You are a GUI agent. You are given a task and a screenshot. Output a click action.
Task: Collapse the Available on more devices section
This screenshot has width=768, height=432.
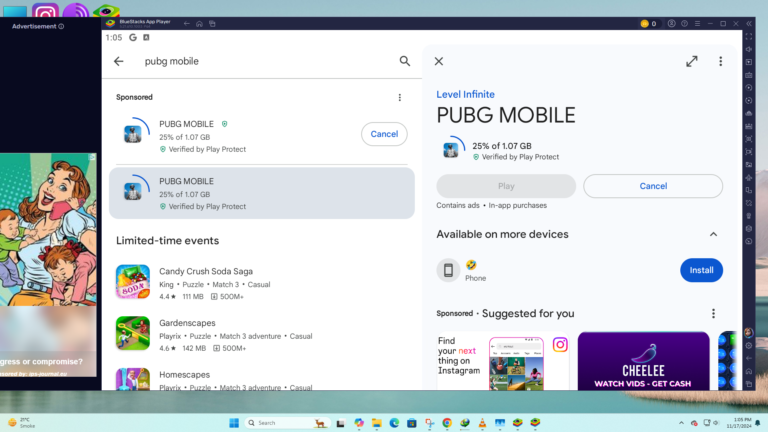pos(713,234)
